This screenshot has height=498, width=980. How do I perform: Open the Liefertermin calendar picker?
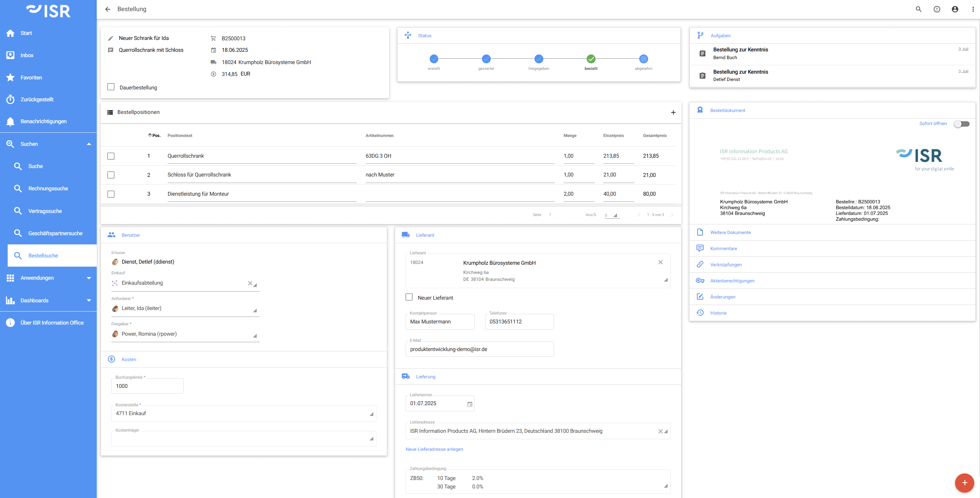coord(470,404)
